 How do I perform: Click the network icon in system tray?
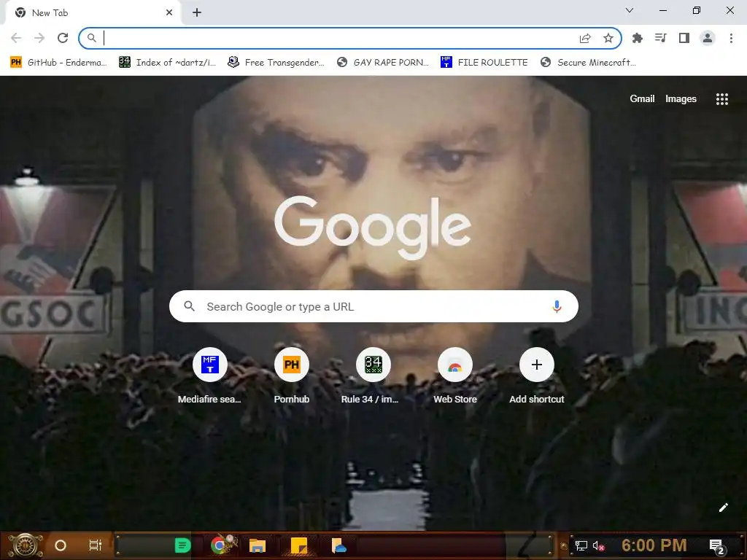(581, 545)
